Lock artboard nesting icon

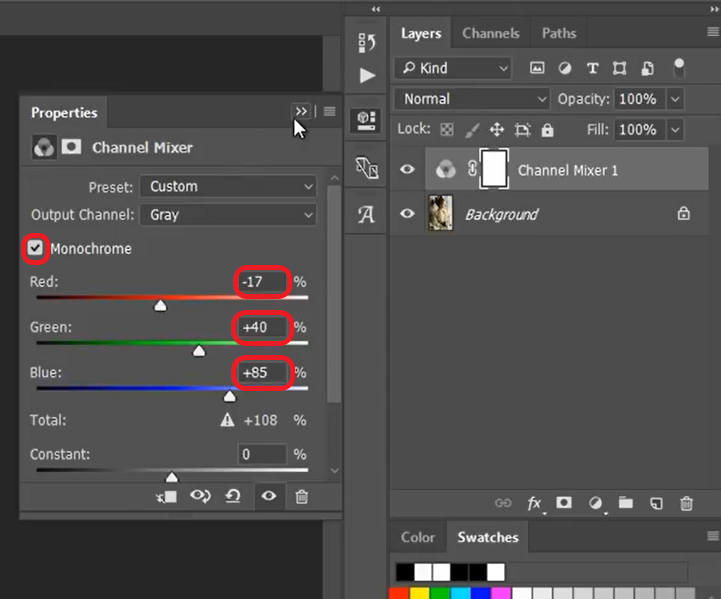click(x=522, y=130)
